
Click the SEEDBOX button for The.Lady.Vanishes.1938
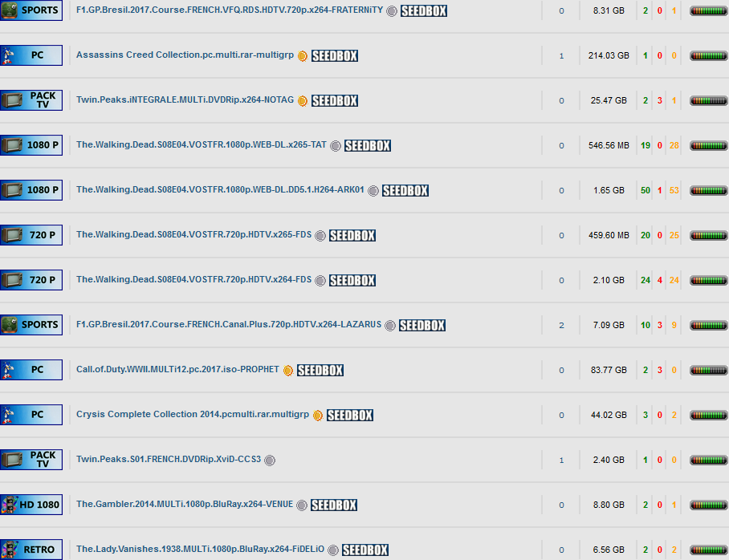pyautogui.click(x=365, y=550)
